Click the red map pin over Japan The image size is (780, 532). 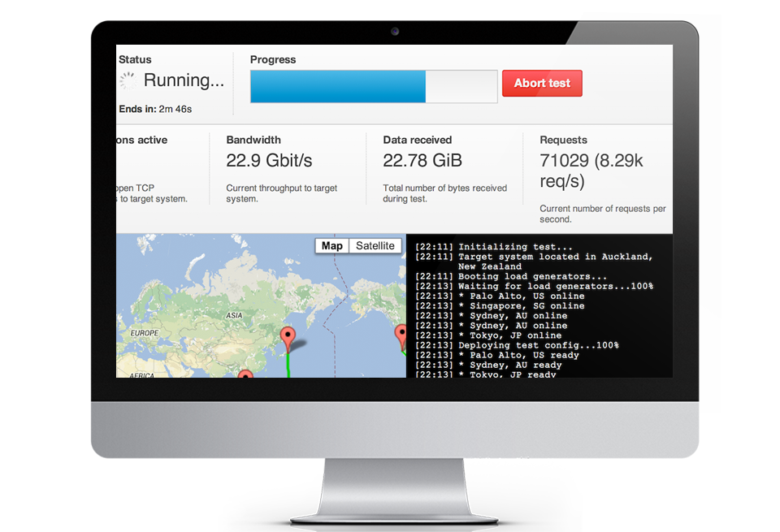pyautogui.click(x=287, y=338)
